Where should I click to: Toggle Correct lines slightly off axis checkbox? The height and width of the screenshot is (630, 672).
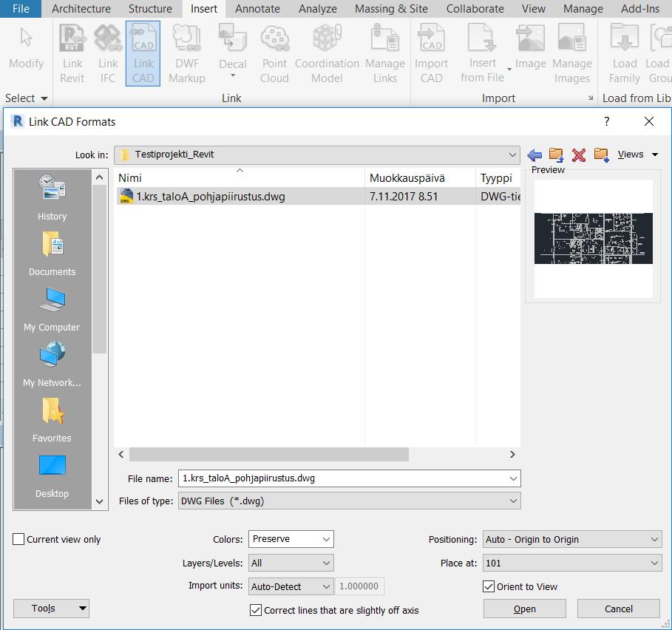tap(256, 610)
